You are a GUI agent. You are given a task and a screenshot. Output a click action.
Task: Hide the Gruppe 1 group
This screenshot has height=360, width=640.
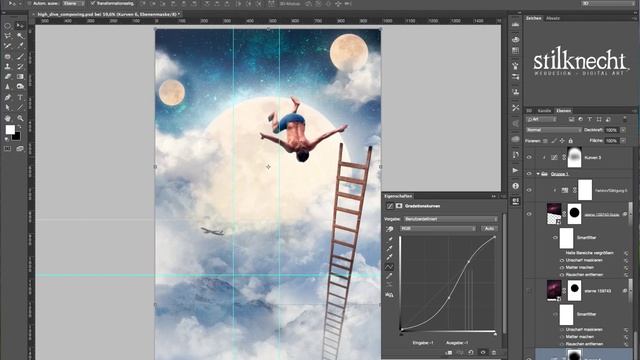529,174
